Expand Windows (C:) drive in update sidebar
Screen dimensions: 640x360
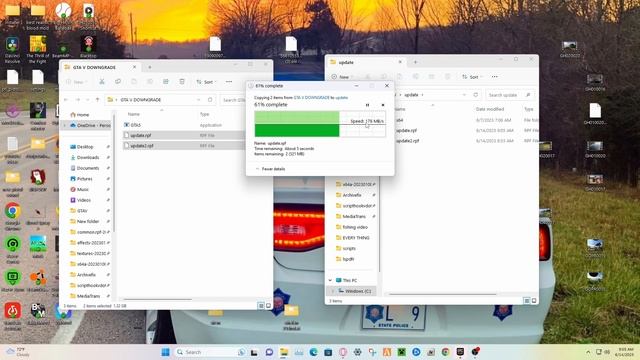(x=333, y=291)
